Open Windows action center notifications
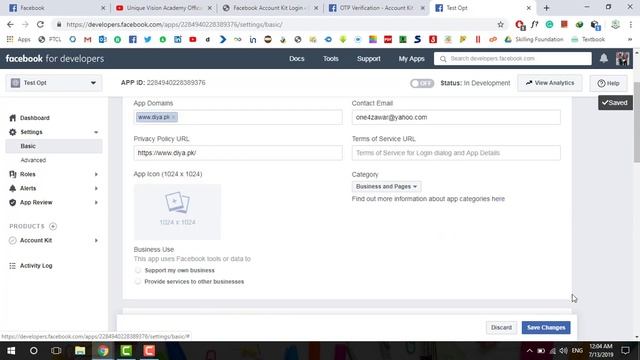 pyautogui.click(x=625, y=351)
